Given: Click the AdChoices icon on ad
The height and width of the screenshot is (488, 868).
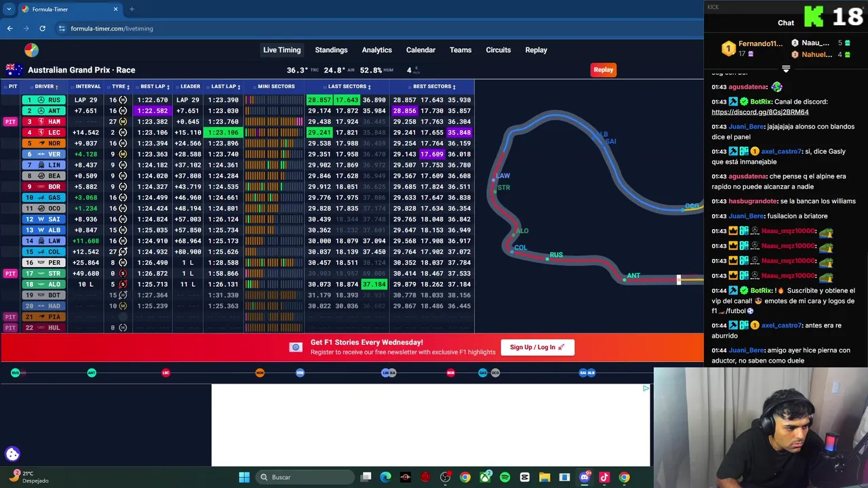Looking at the screenshot, I should (646, 388).
